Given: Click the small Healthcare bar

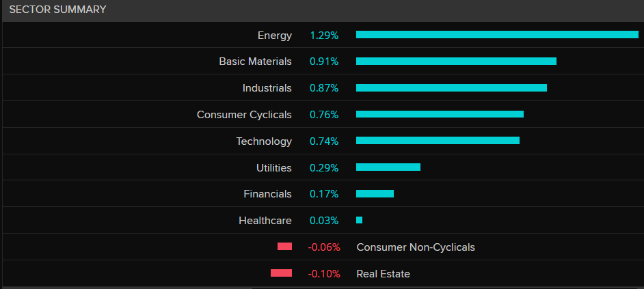Looking at the screenshot, I should tap(360, 220).
